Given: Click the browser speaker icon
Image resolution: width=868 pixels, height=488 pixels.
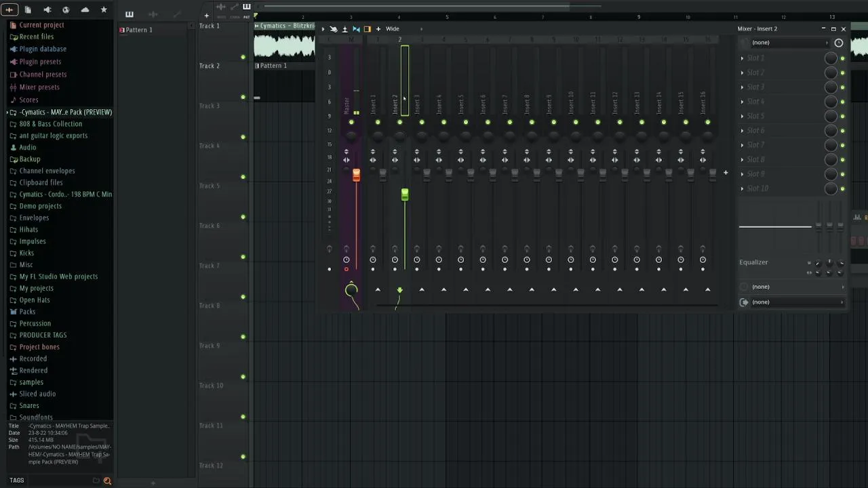Looking at the screenshot, I should pos(47,9).
